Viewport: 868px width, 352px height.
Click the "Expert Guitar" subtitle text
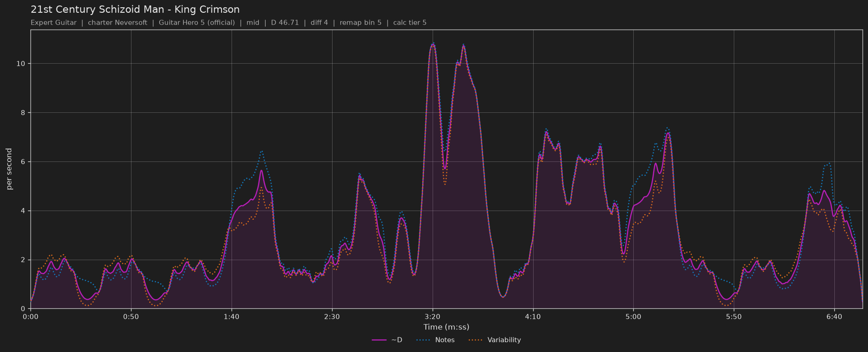54,23
